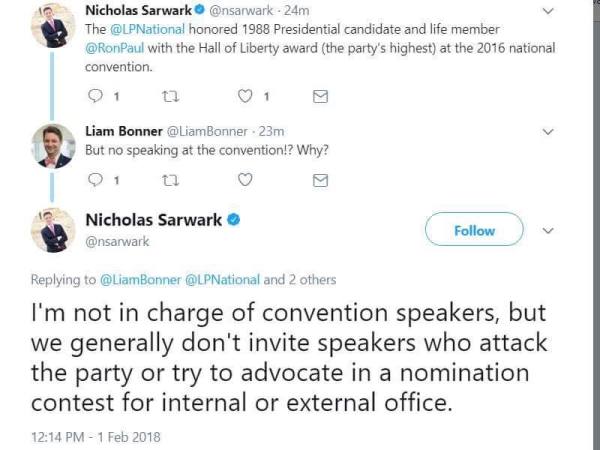Open Nicholas Sarwark's avatar on main tweet
The height and width of the screenshot is (450, 600).
pyautogui.click(x=53, y=230)
